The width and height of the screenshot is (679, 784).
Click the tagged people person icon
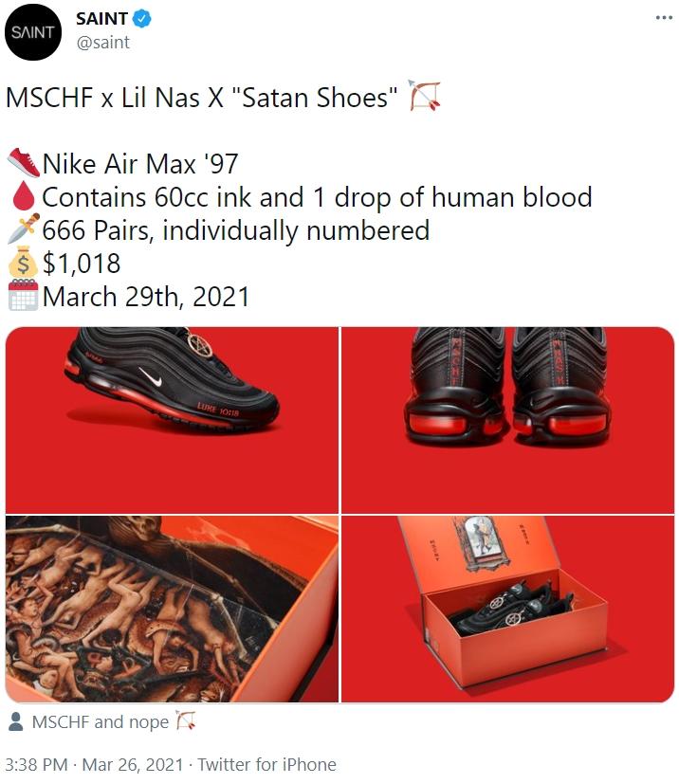tap(16, 721)
